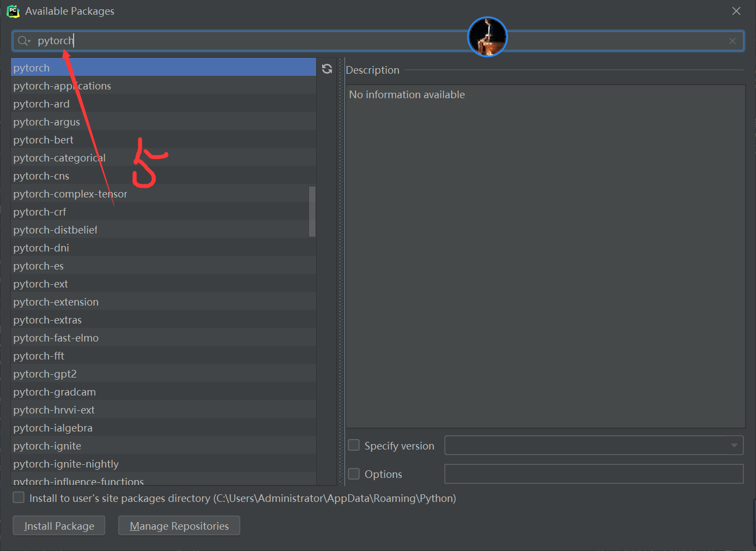Select pytorch-dni in the list
The height and width of the screenshot is (551, 756).
point(164,248)
